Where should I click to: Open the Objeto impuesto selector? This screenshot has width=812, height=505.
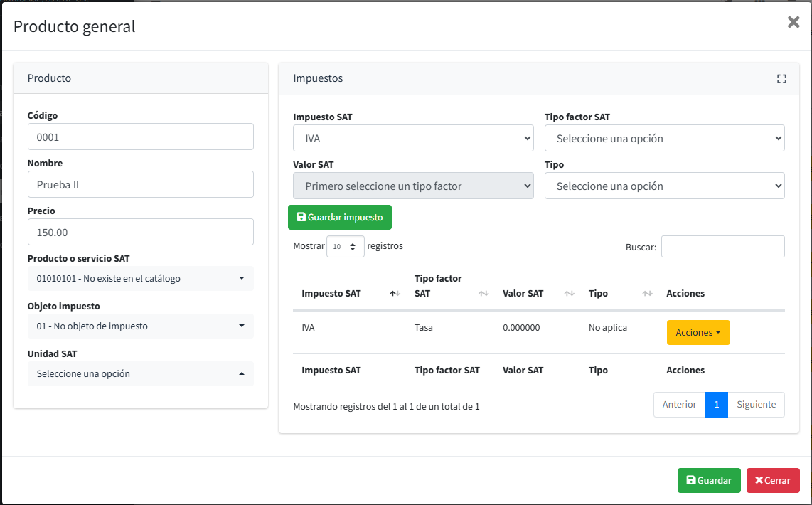point(140,326)
